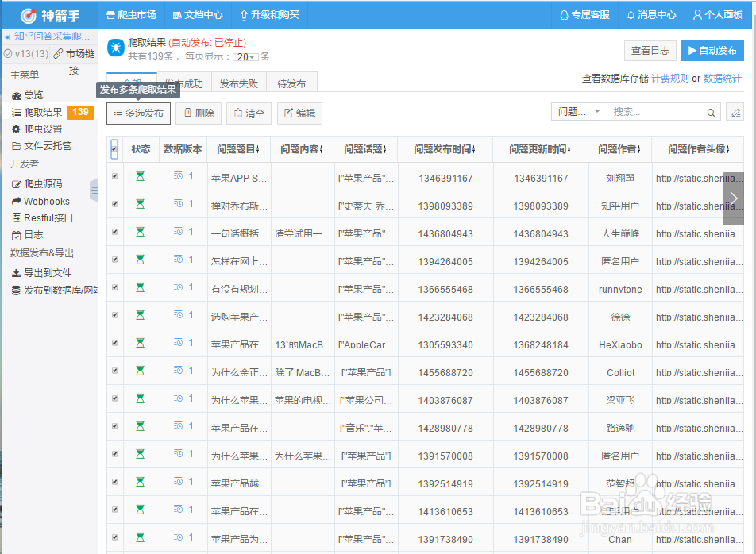Select the 文件云托管 folder icon
This screenshot has width=756, height=554.
17,146
